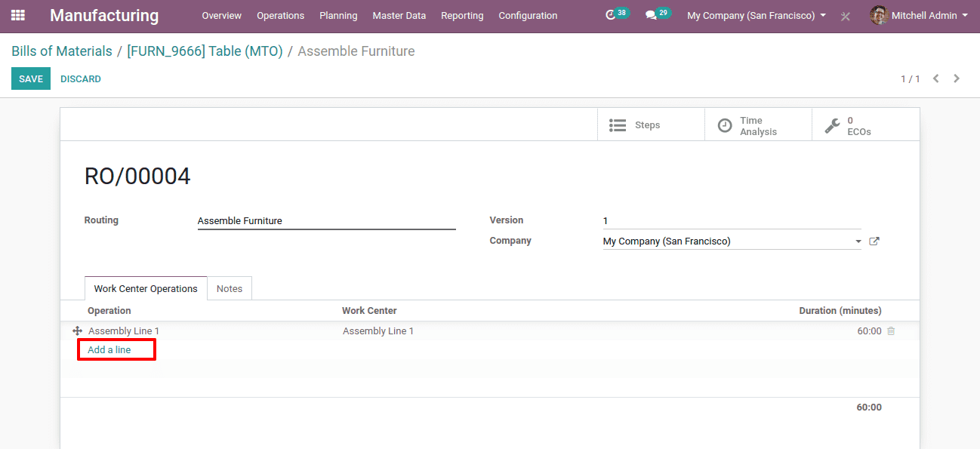
Task: Open the Company external link icon
Action: (x=874, y=241)
